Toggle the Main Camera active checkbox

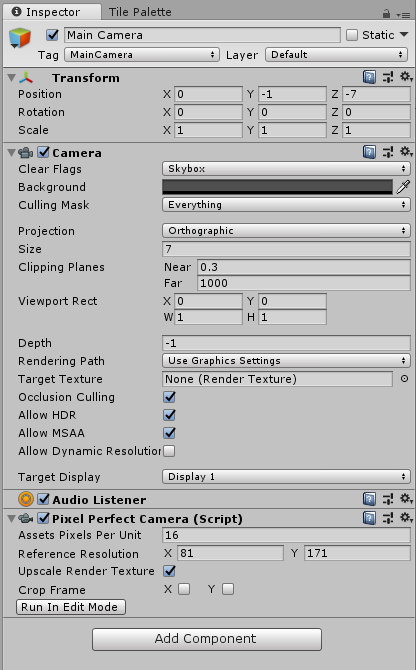(53, 35)
